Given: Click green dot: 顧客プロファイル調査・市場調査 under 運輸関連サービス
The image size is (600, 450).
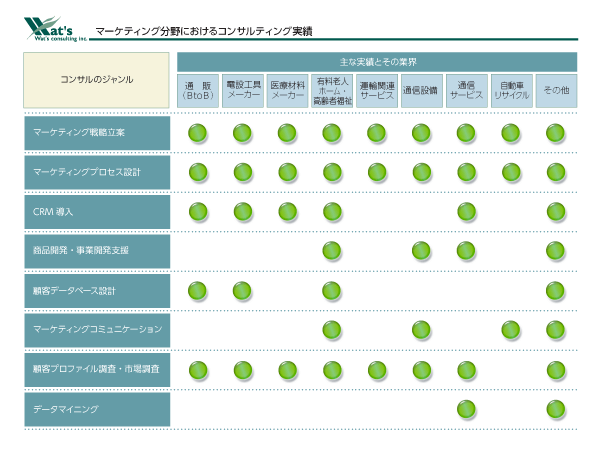Looking at the screenshot, I should 377,370.
